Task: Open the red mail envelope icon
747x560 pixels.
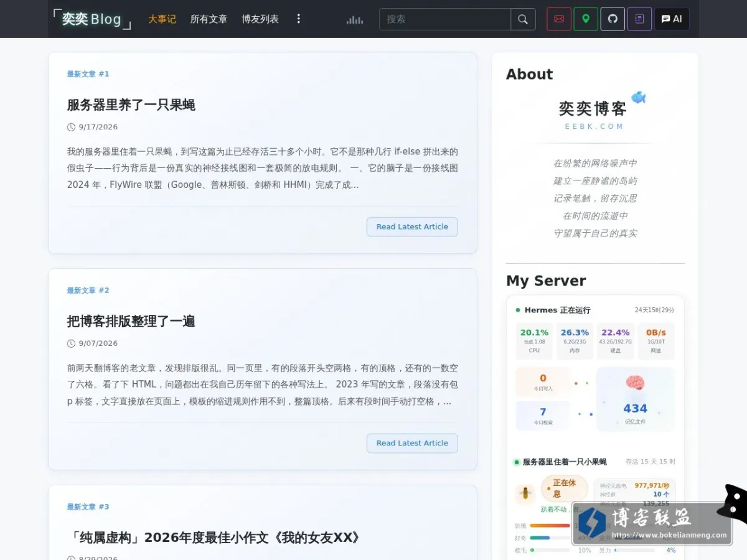Action: [559, 19]
